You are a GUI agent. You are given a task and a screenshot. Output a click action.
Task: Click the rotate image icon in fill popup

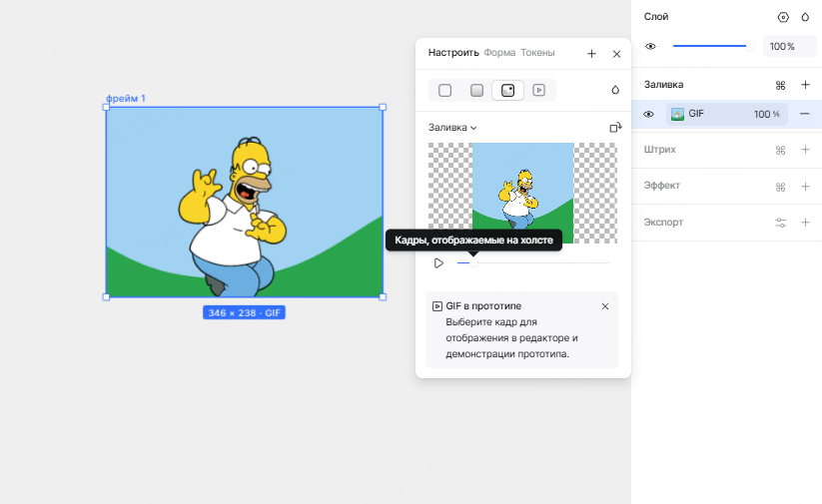(x=615, y=128)
